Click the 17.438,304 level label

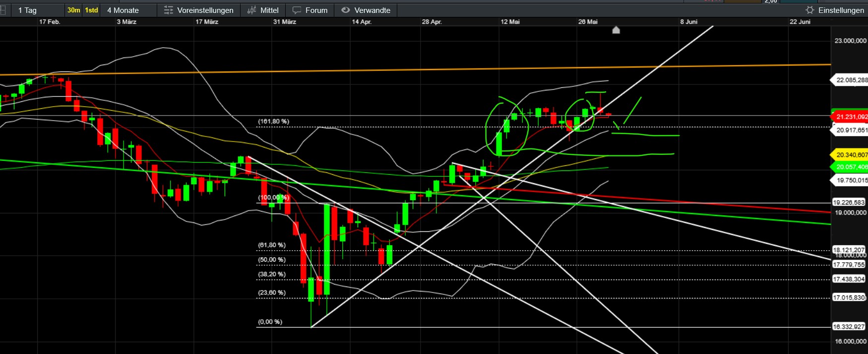(x=849, y=279)
